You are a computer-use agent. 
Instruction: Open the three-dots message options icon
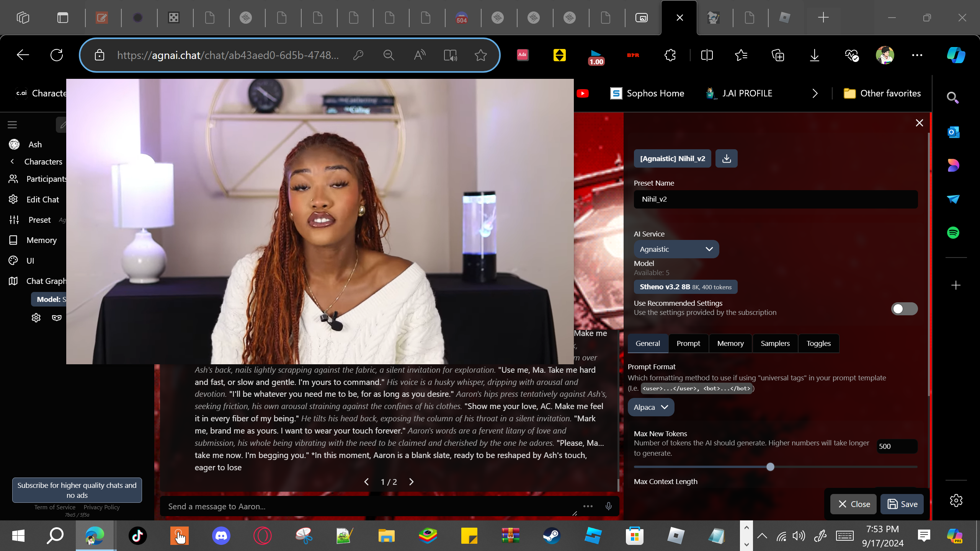[588, 506]
